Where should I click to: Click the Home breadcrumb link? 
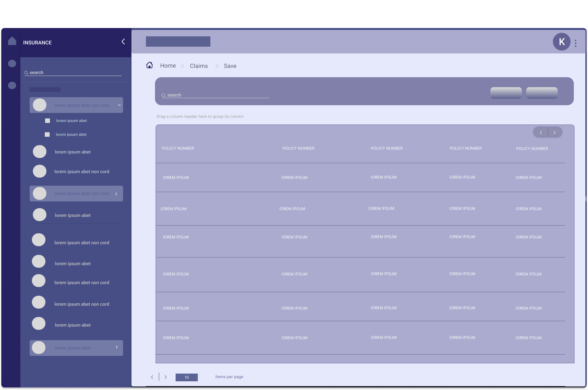coord(168,65)
